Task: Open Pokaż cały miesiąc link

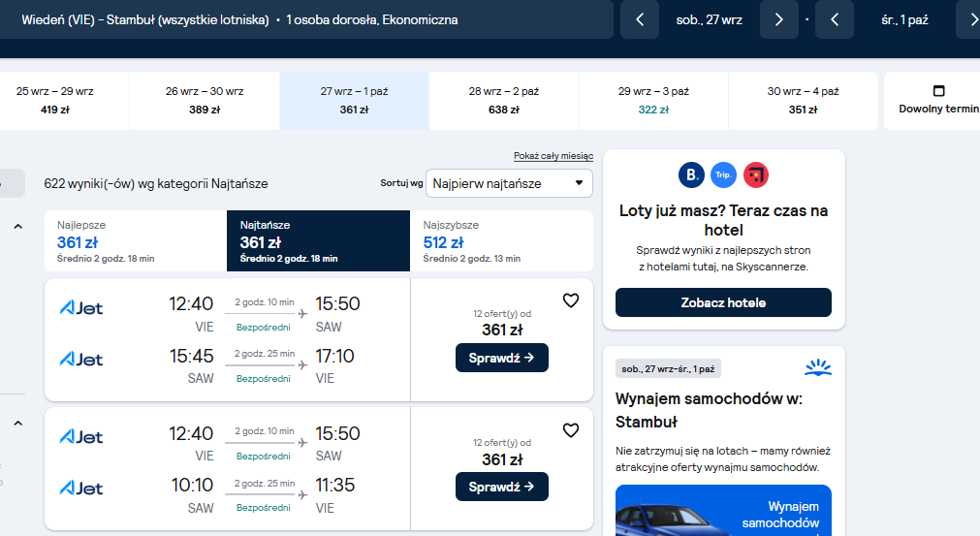Action: (x=553, y=155)
